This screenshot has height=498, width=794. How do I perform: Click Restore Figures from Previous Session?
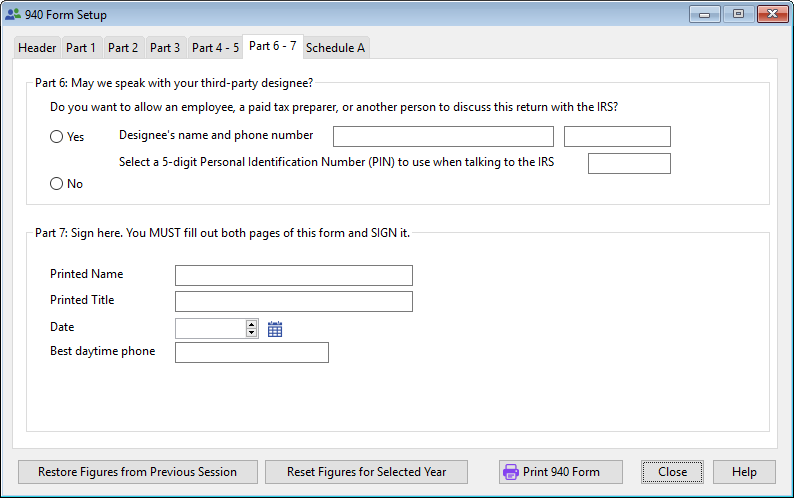pyautogui.click(x=137, y=472)
